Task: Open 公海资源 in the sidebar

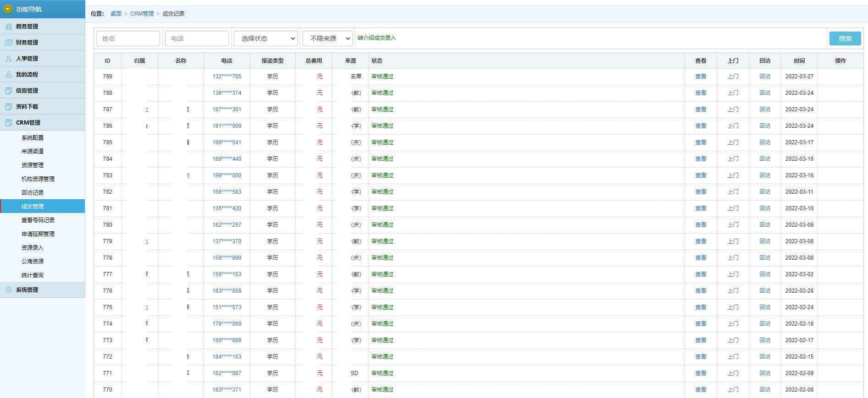Action: tap(33, 262)
